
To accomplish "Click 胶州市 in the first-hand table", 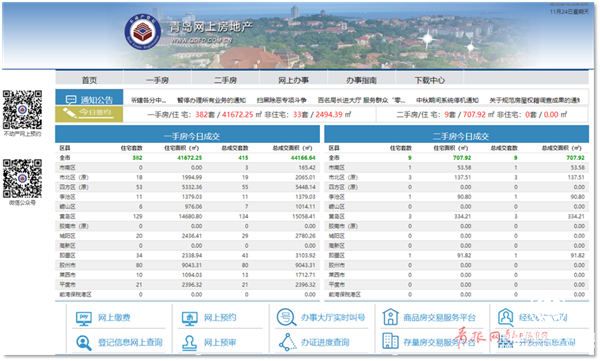I will pyautogui.click(x=68, y=265).
